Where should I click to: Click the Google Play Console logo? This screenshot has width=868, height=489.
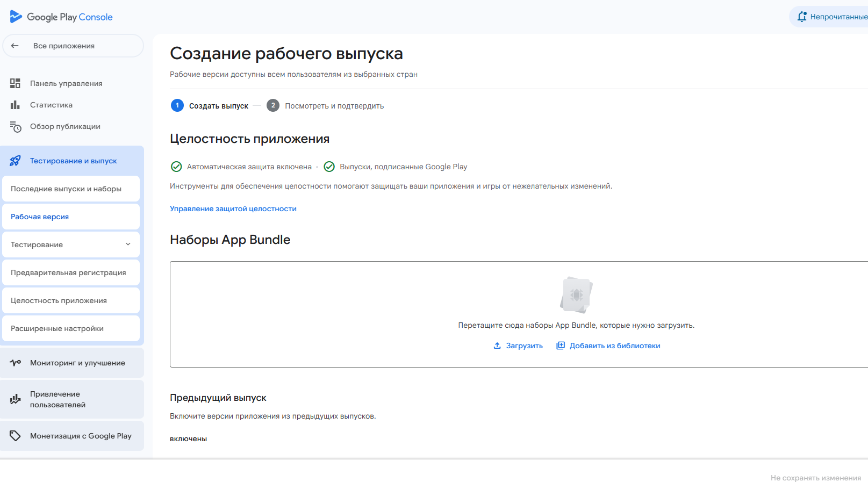coord(61,17)
